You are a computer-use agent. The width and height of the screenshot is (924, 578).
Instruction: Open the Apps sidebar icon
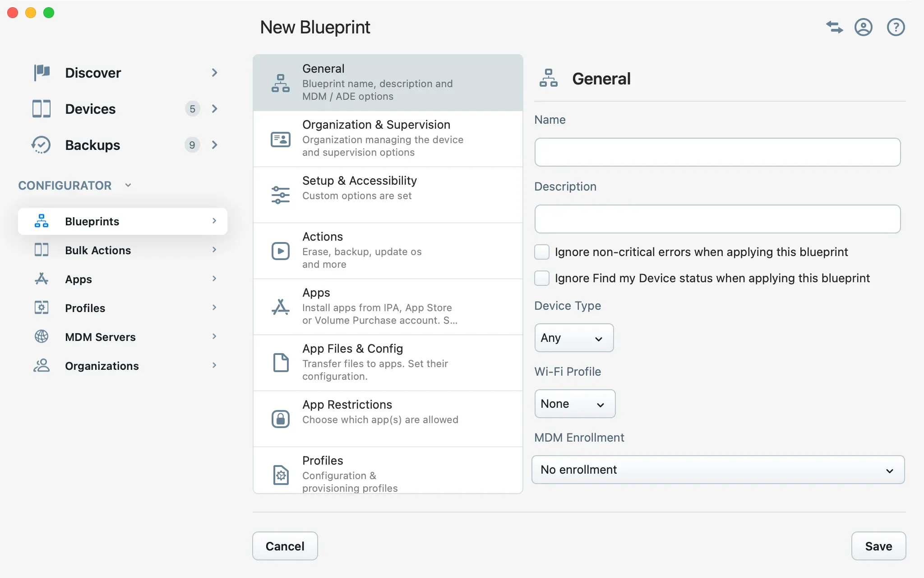pos(41,279)
